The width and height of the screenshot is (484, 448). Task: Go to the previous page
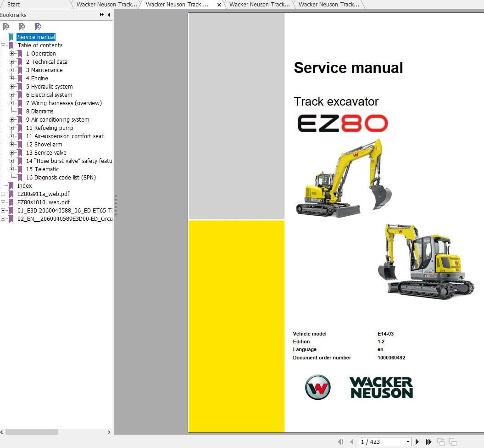351,442
